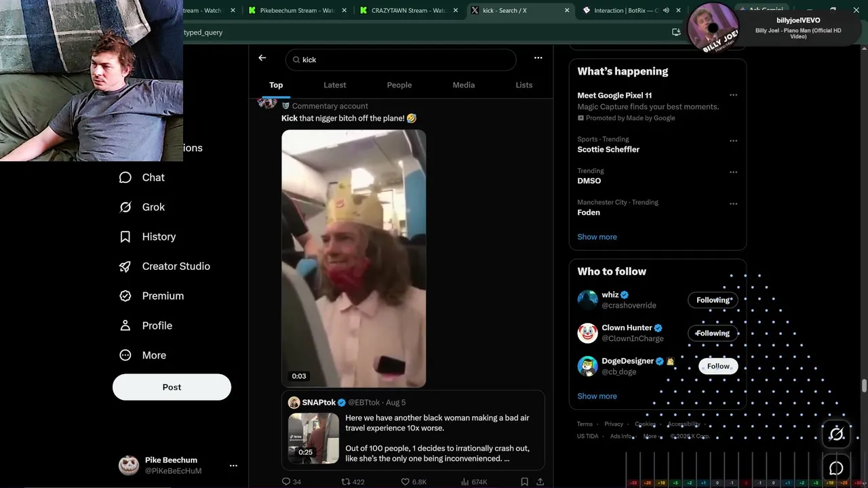Click the '@PiKeBeEcHuM' handle text

[173, 471]
